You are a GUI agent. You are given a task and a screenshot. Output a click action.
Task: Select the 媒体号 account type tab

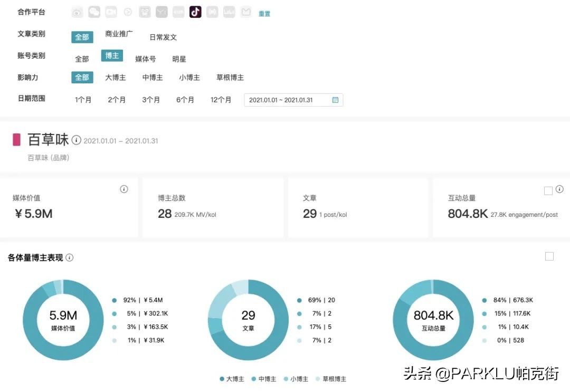[145, 59]
